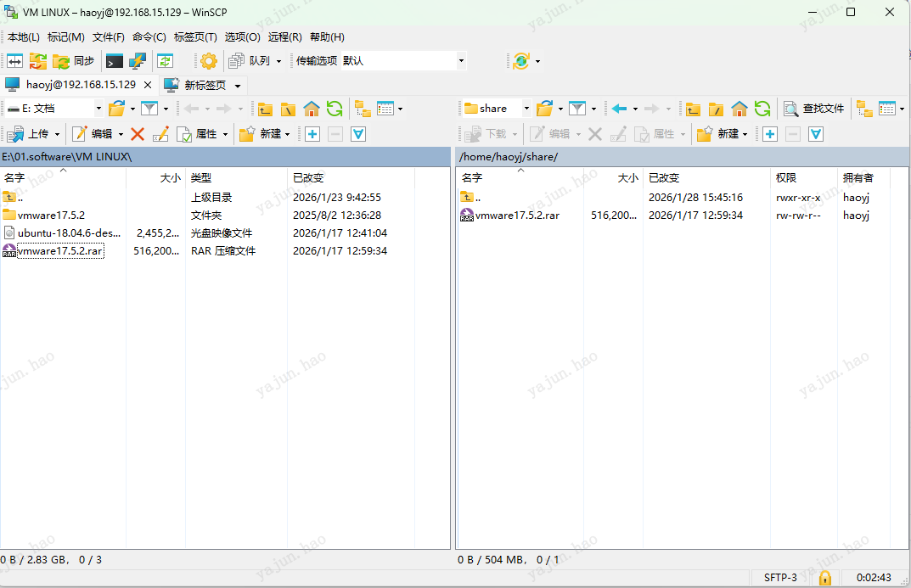Click local select files plus icon
The image size is (911, 588).
(312, 134)
